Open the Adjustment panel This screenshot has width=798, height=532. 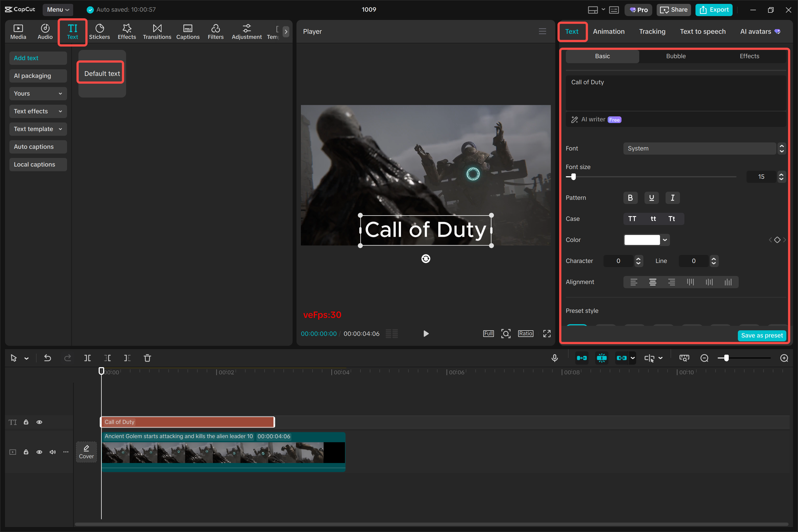point(247,31)
